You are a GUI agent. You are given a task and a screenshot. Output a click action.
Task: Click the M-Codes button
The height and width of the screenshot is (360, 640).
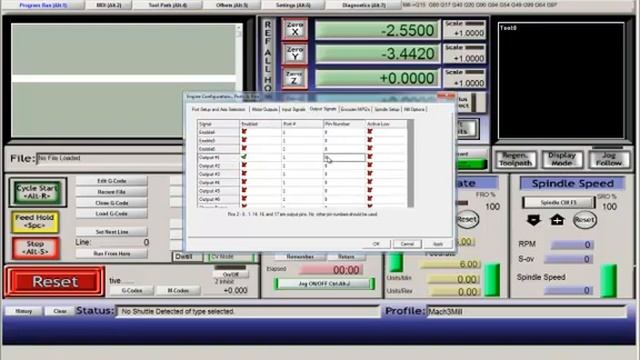(178, 291)
